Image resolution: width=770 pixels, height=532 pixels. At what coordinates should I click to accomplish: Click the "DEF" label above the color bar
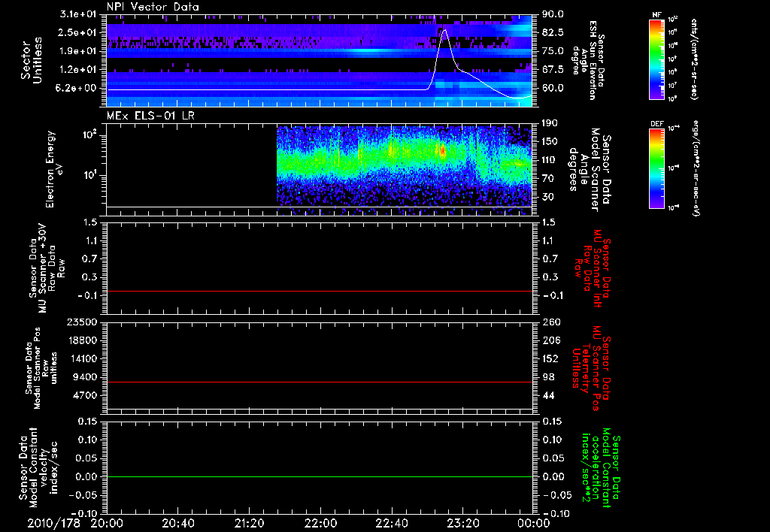click(x=657, y=124)
